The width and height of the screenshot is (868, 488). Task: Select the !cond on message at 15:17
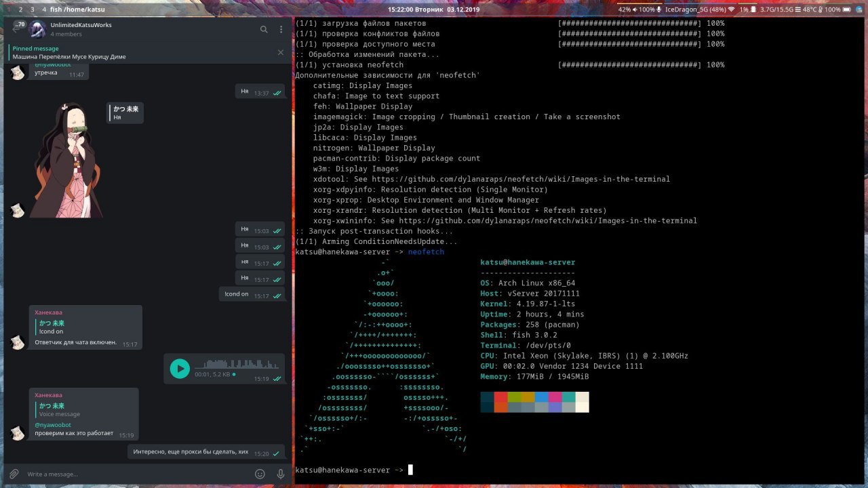pyautogui.click(x=252, y=294)
